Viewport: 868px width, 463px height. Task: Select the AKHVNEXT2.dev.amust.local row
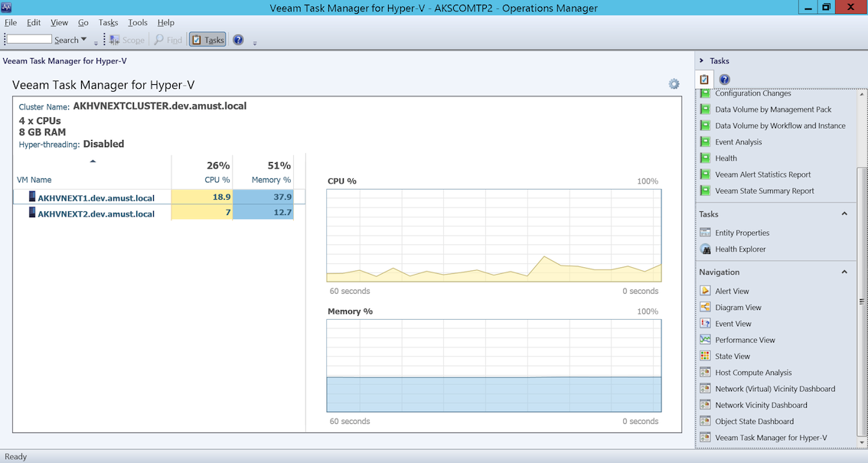[x=159, y=213]
